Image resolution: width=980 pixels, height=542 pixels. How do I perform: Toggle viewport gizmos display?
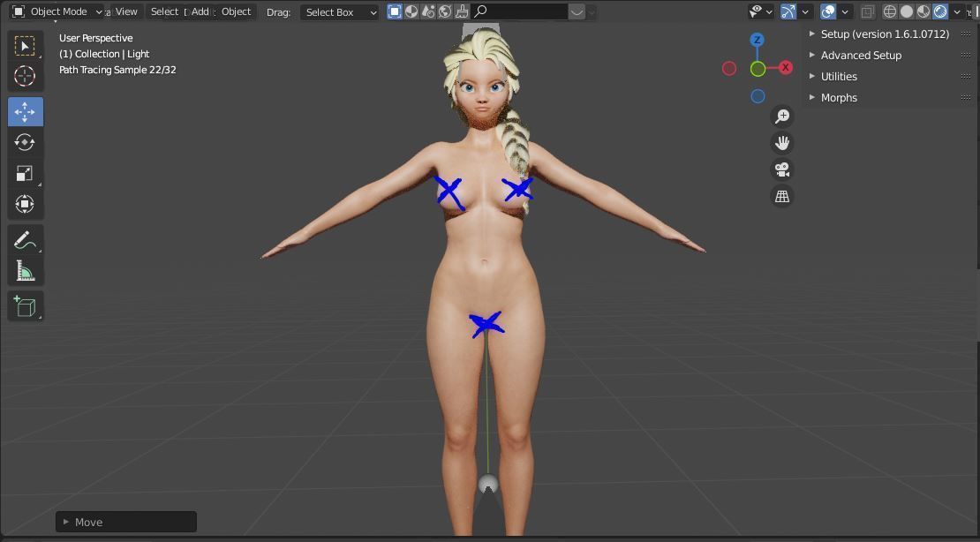[788, 11]
